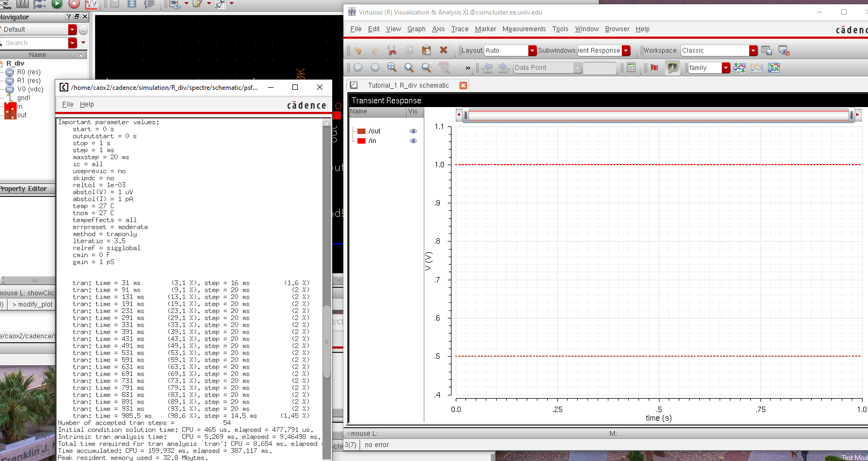Click the green Run simulation icon
The height and width of the screenshot is (461, 868).
[57, 4]
